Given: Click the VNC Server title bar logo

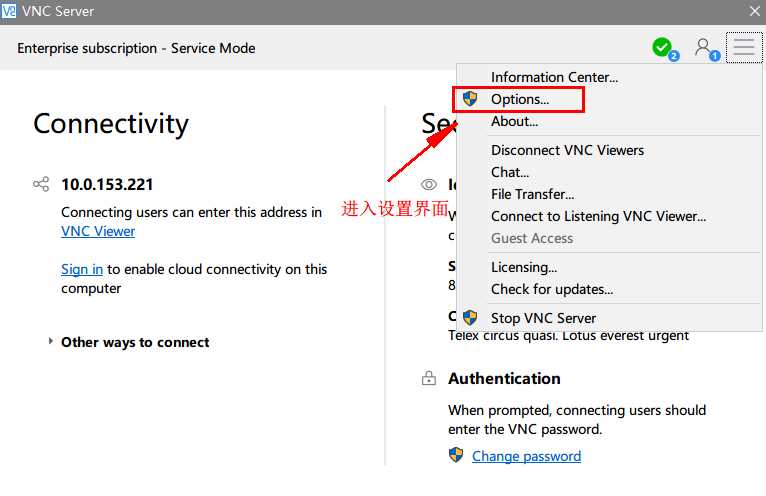Looking at the screenshot, I should pos(9,11).
